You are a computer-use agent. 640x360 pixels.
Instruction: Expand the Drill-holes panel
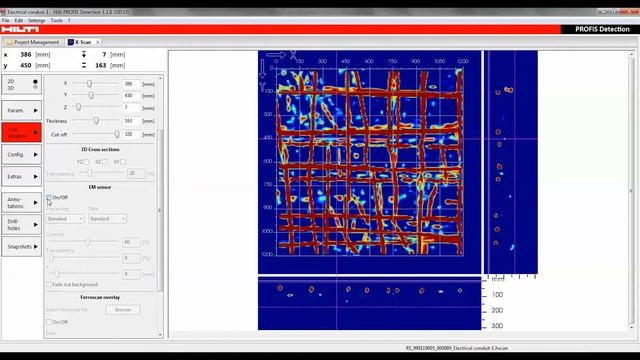coord(22,224)
